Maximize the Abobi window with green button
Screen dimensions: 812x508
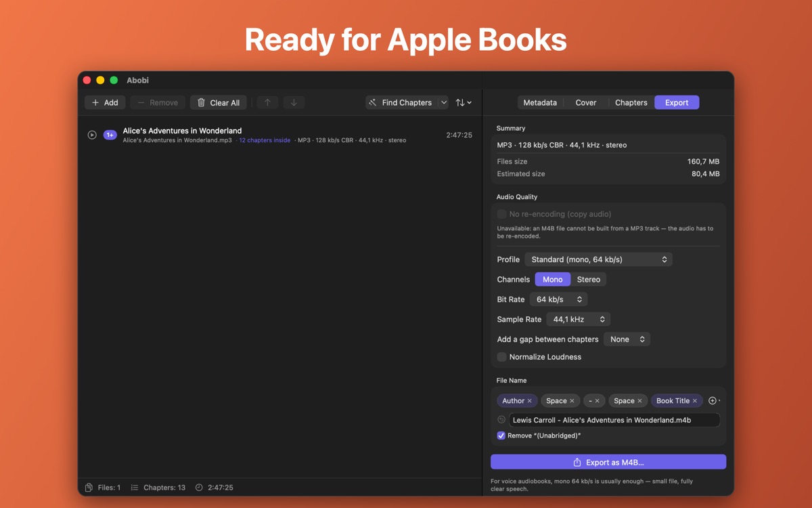coord(114,80)
